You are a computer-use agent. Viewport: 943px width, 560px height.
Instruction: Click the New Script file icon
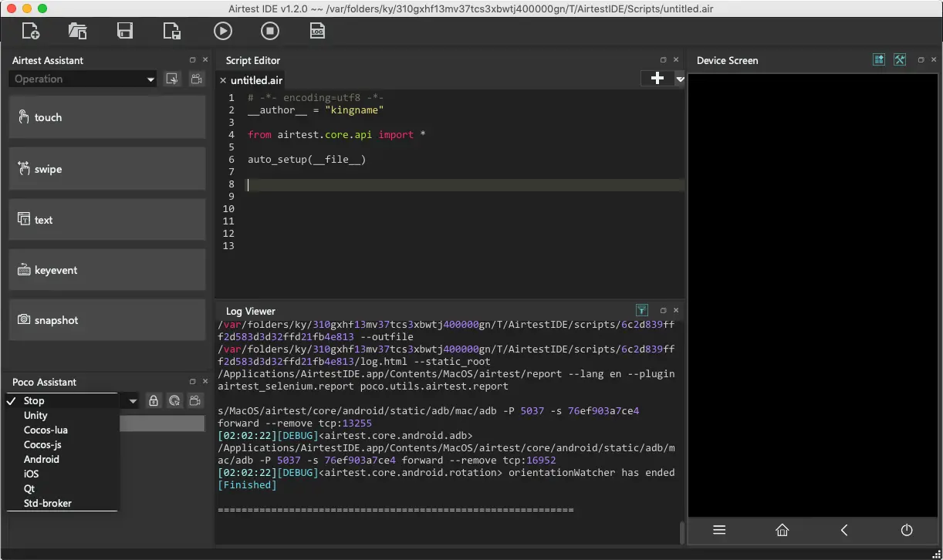[31, 31]
